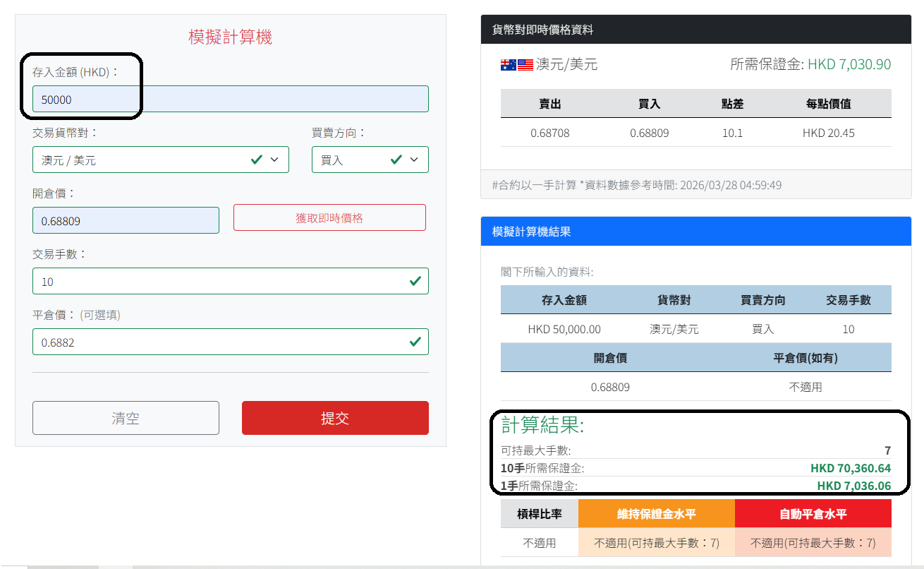Click the pip value HKD 20.45

pyautogui.click(x=829, y=133)
